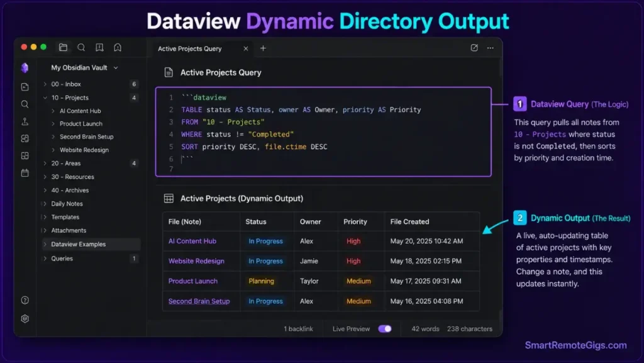This screenshot has width=644, height=363.
Task: Click the search icon in top toolbar
Action: point(81,48)
